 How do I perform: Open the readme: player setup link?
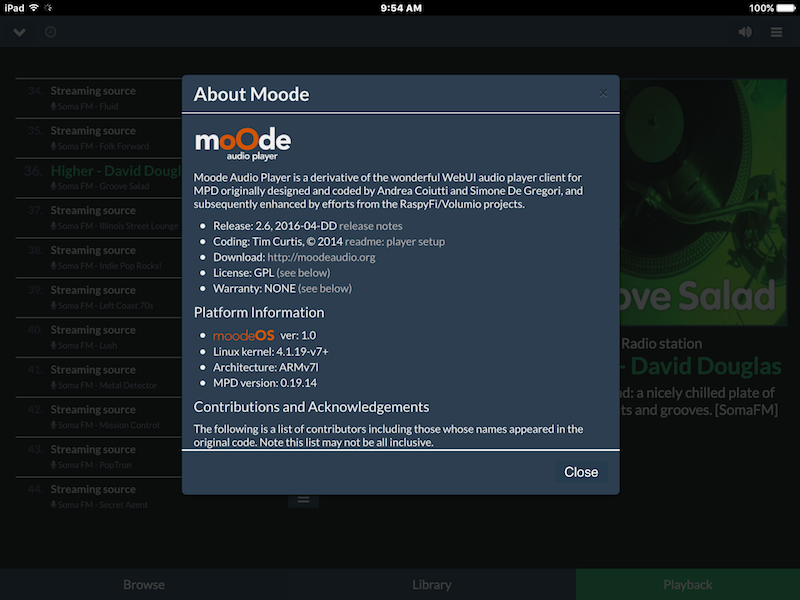395,242
